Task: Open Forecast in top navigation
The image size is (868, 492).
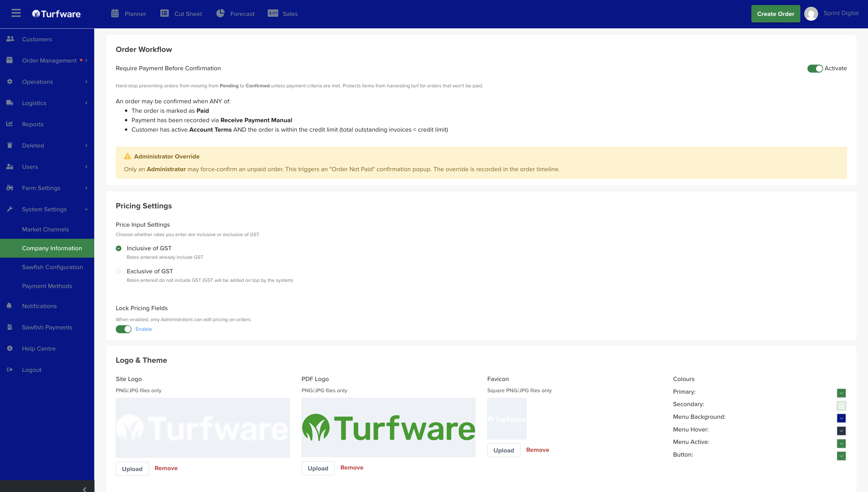Action: coord(235,14)
